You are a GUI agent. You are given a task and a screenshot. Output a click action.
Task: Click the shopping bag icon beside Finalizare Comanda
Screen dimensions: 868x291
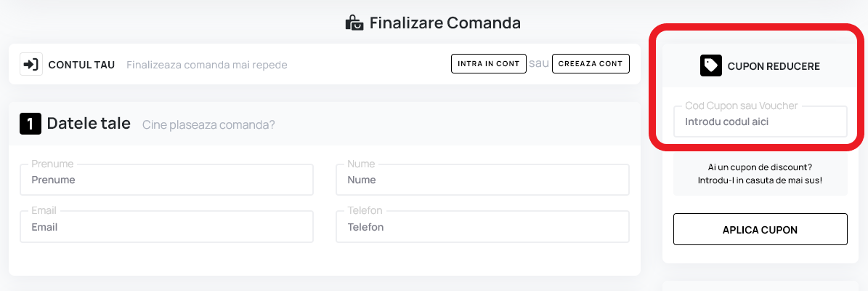click(x=354, y=23)
